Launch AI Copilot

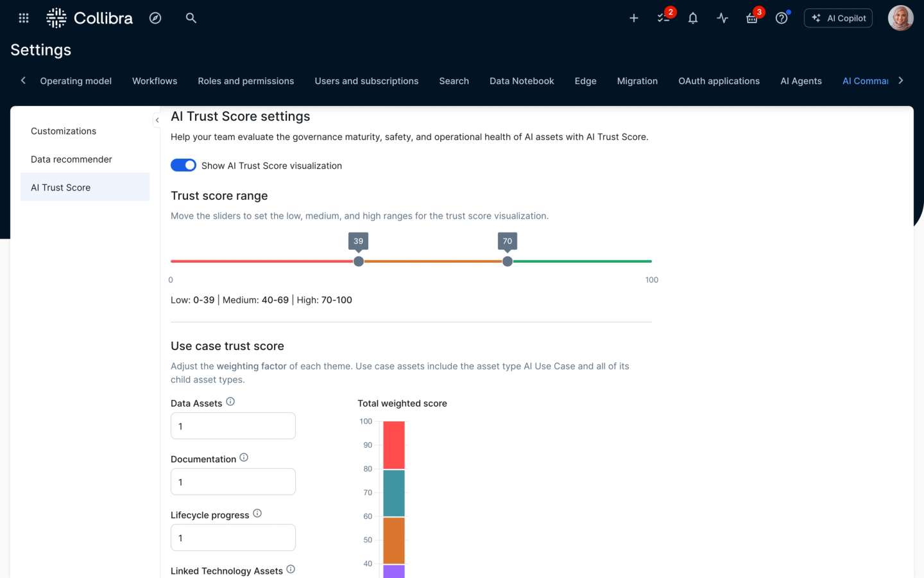point(838,17)
